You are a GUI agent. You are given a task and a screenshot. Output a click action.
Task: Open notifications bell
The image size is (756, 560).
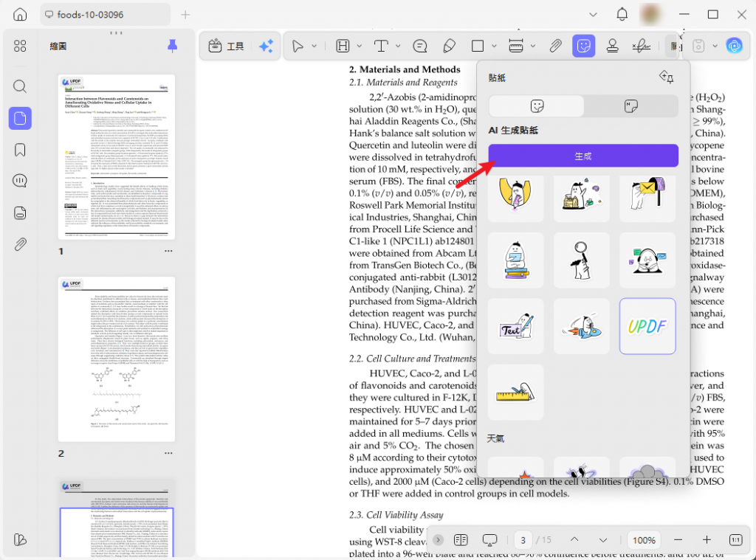point(622,15)
